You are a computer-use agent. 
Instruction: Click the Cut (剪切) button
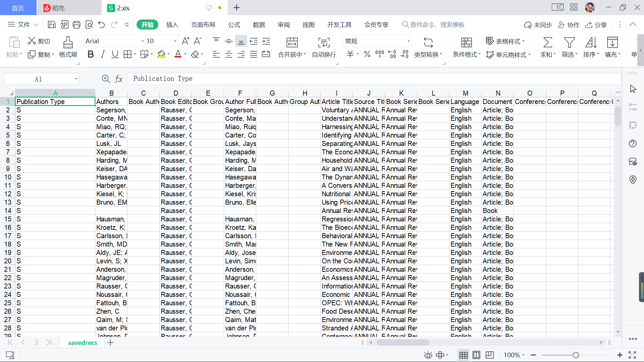(x=39, y=41)
